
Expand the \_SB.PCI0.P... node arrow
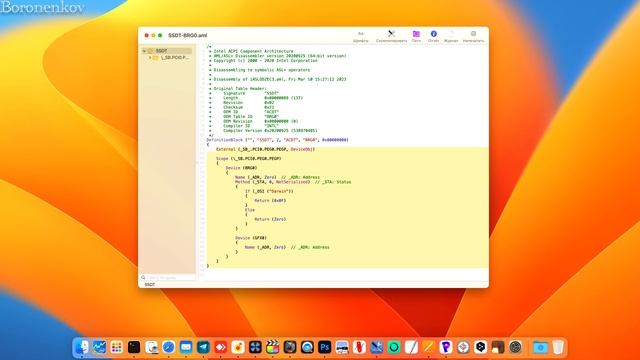pyautogui.click(x=150, y=58)
